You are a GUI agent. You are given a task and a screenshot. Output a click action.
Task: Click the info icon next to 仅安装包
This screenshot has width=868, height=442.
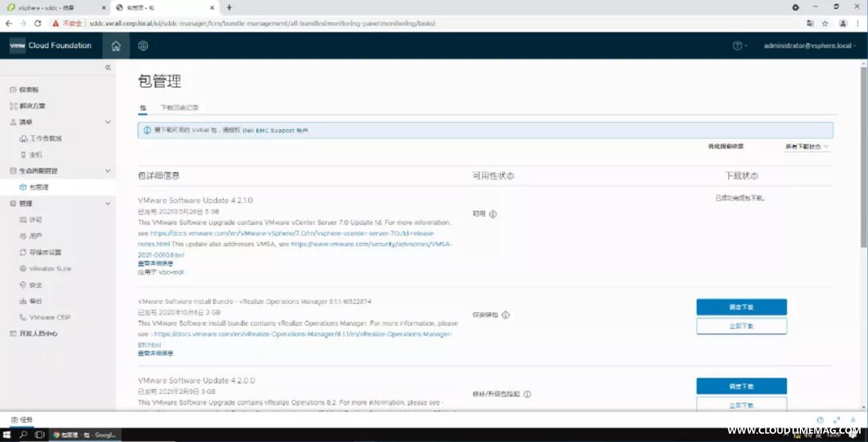coord(505,315)
